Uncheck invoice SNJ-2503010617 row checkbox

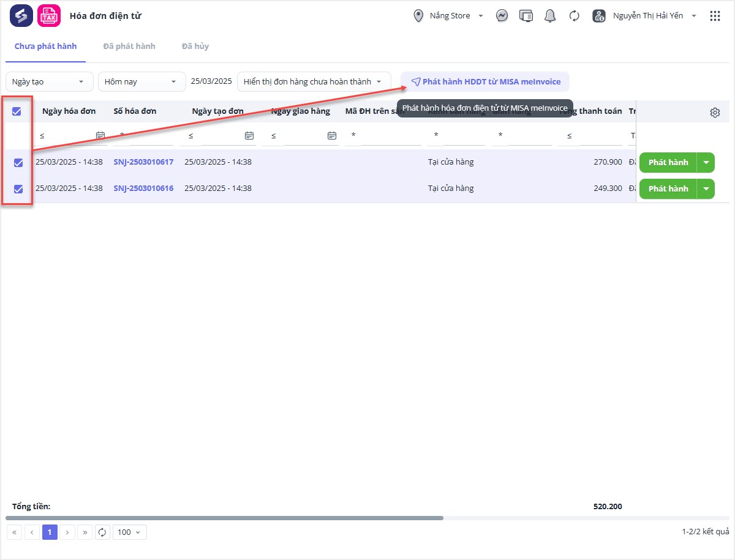pos(18,163)
